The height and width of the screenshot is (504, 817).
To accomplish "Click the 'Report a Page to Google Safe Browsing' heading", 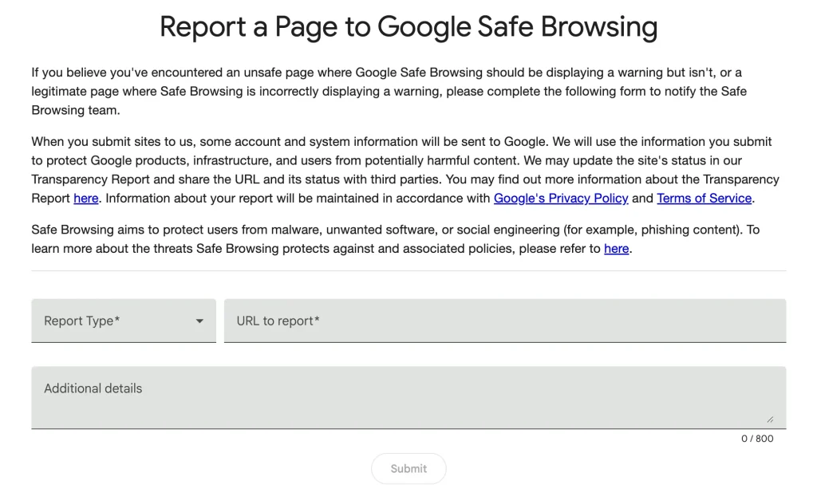I will pyautogui.click(x=408, y=26).
